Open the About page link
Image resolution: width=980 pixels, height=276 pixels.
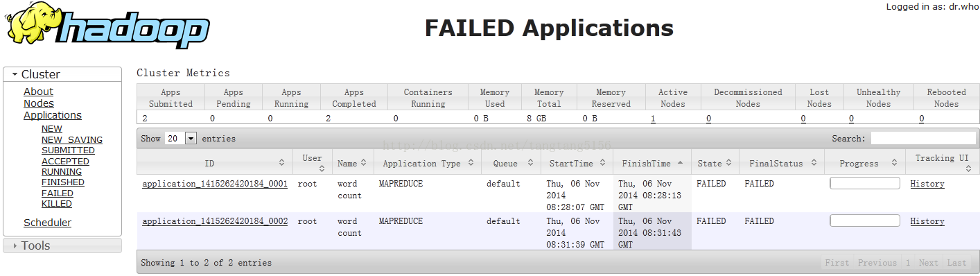pyautogui.click(x=38, y=92)
